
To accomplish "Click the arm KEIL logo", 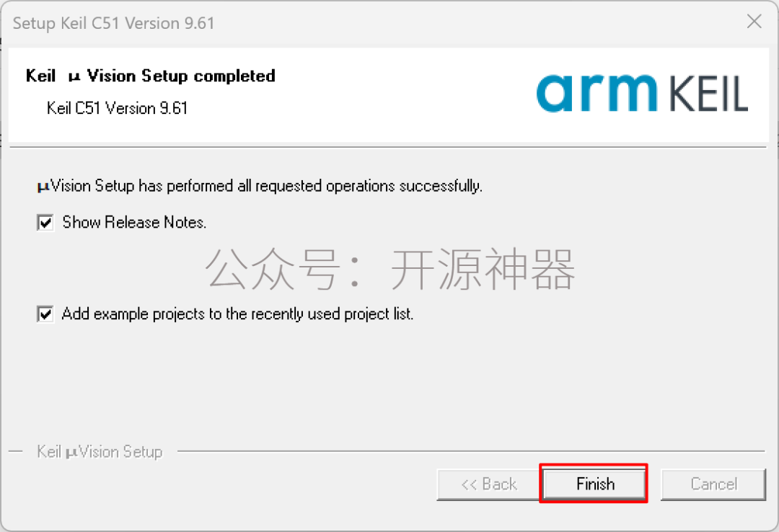I will pyautogui.click(x=642, y=94).
